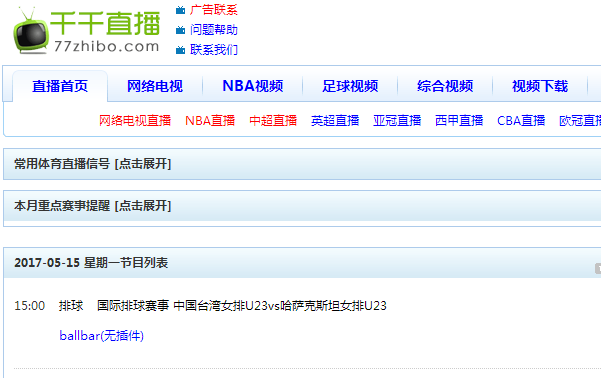The image size is (601, 378).
Task: Open the NBA视频 tab
Action: (x=253, y=86)
